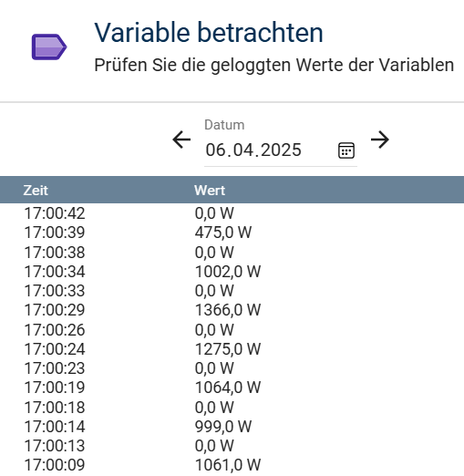Select the 999,0 W value entry
Image resolution: width=464 pixels, height=476 pixels.
point(223,427)
